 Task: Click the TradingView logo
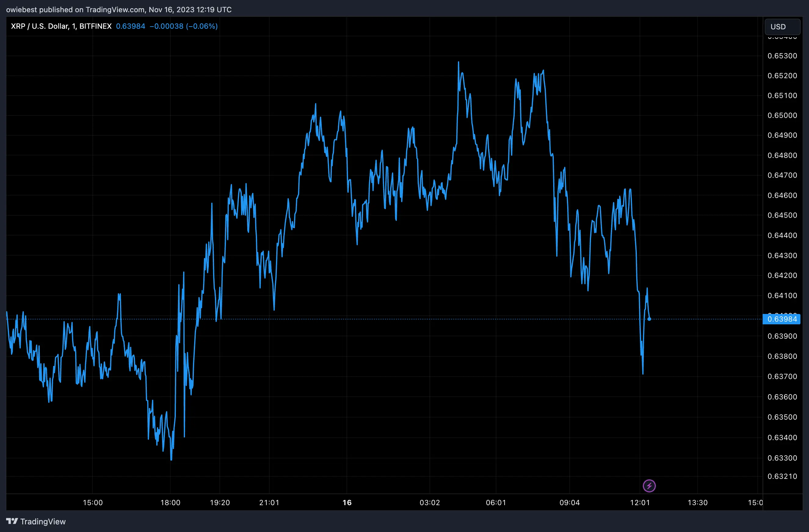36,521
